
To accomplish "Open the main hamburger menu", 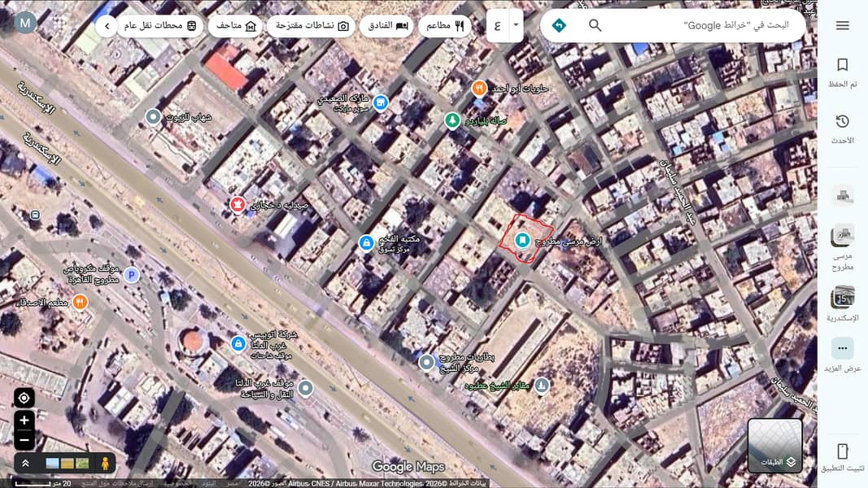I will 843,25.
